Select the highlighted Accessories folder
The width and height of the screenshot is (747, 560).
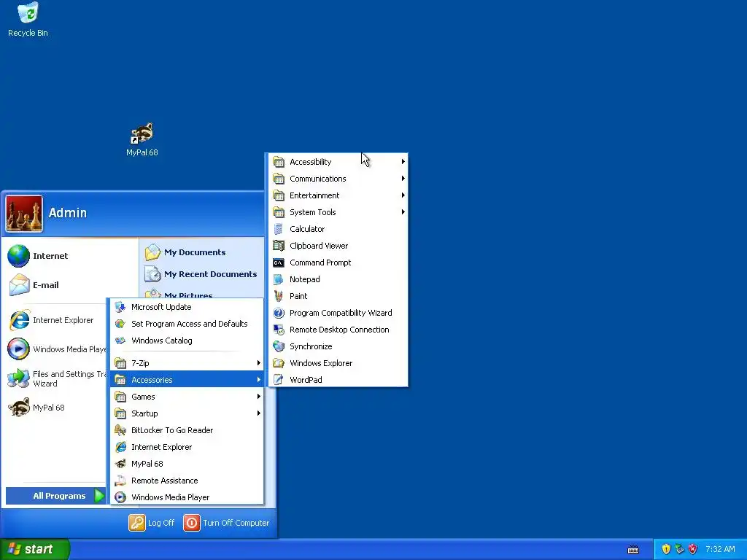187,380
